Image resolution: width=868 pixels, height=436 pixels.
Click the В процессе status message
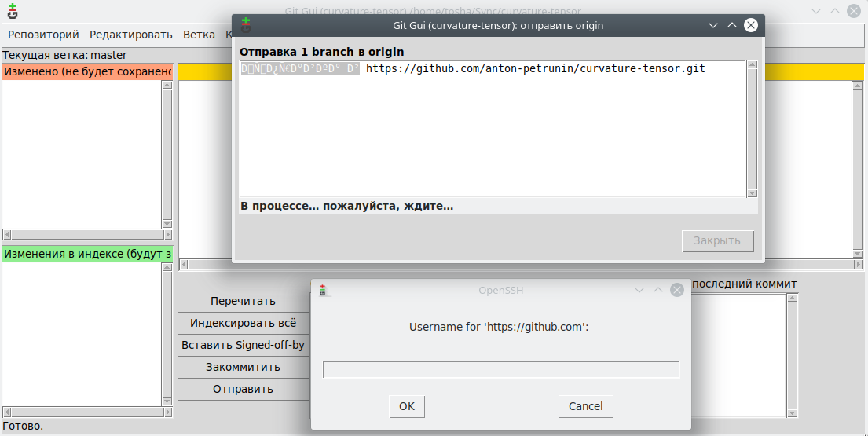click(347, 207)
